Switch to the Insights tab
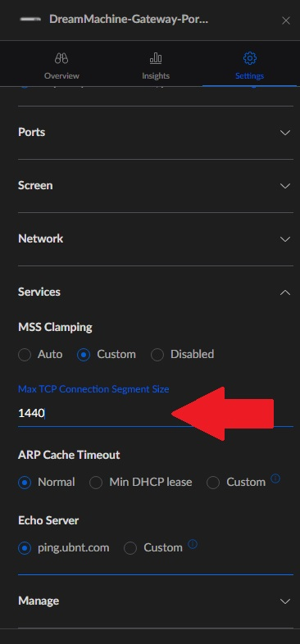The width and height of the screenshot is (300, 644). point(156,64)
